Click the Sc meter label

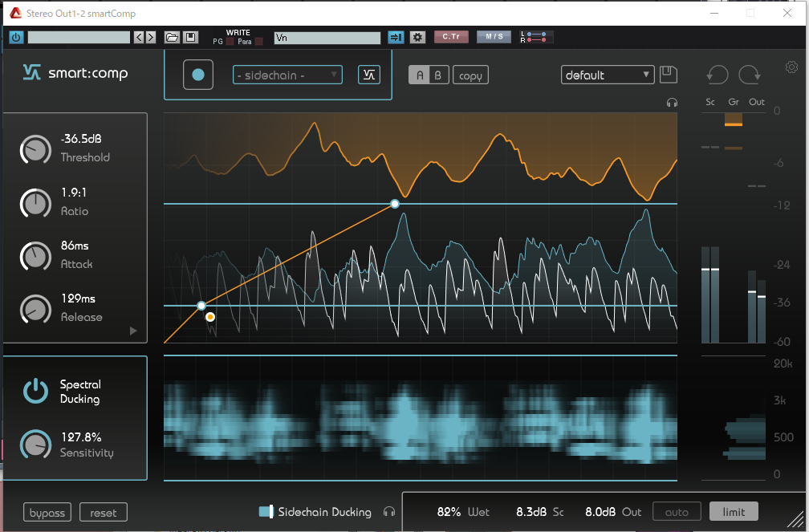710,102
